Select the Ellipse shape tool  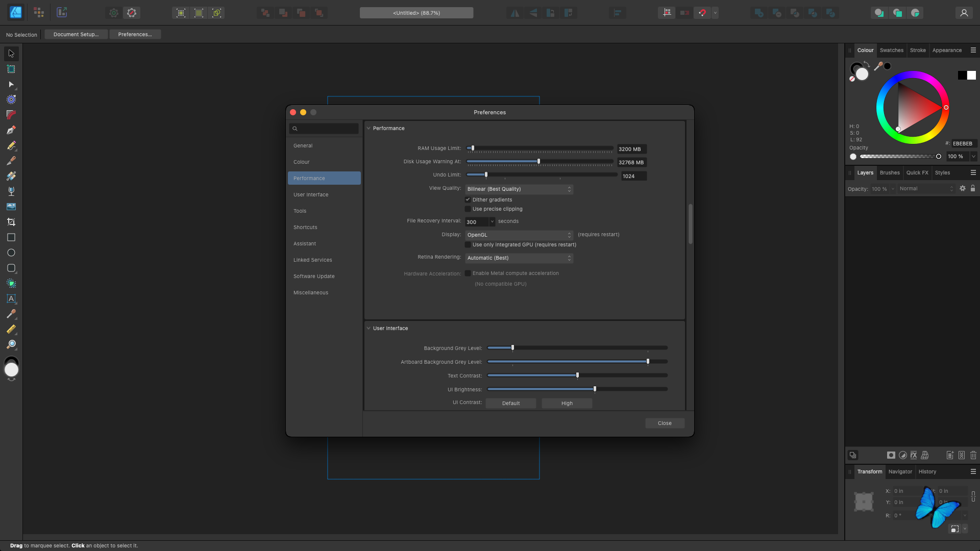tap(11, 253)
